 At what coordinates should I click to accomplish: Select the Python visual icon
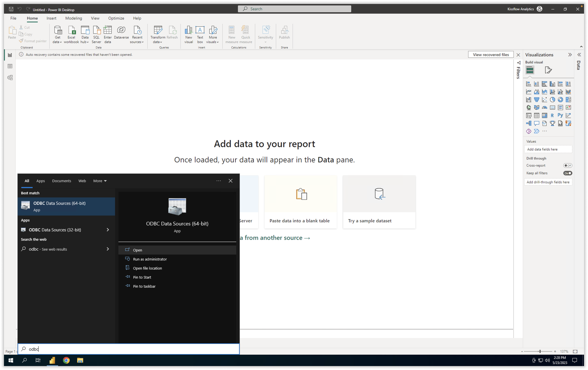560,115
